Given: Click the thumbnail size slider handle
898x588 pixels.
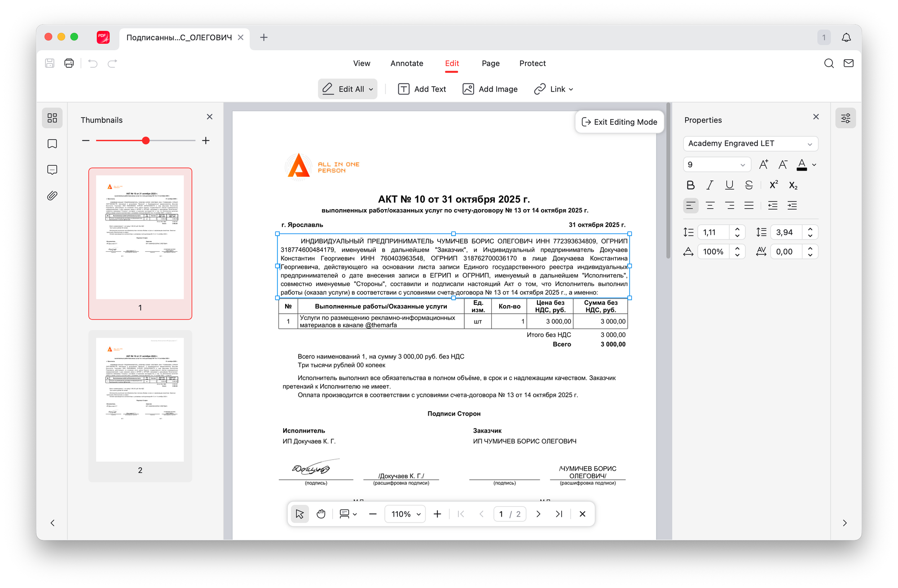Looking at the screenshot, I should pyautogui.click(x=145, y=140).
